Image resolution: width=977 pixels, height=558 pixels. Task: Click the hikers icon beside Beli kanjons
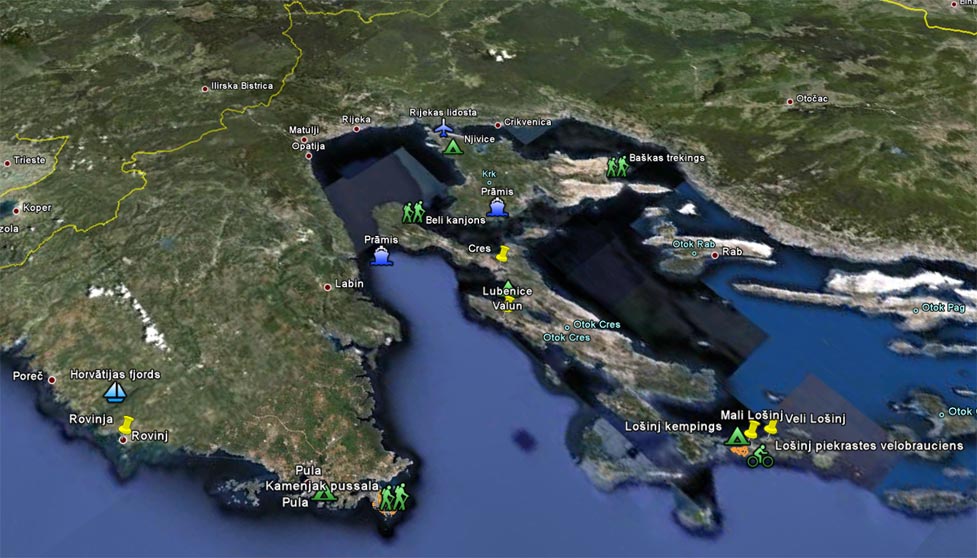[413, 212]
